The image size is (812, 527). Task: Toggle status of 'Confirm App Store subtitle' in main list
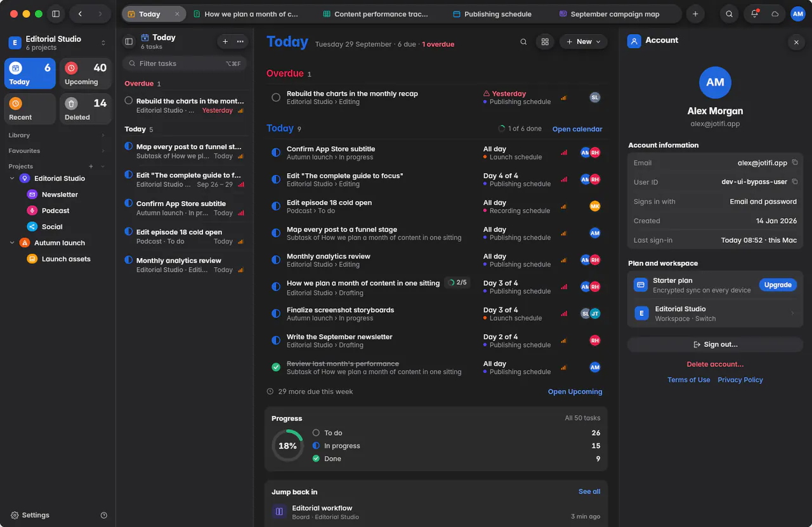click(276, 153)
